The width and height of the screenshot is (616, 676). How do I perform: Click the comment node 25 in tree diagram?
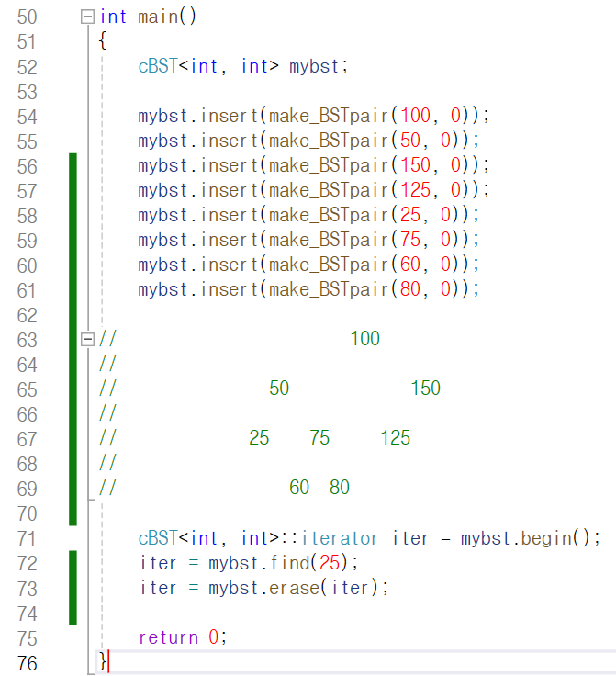point(259,438)
